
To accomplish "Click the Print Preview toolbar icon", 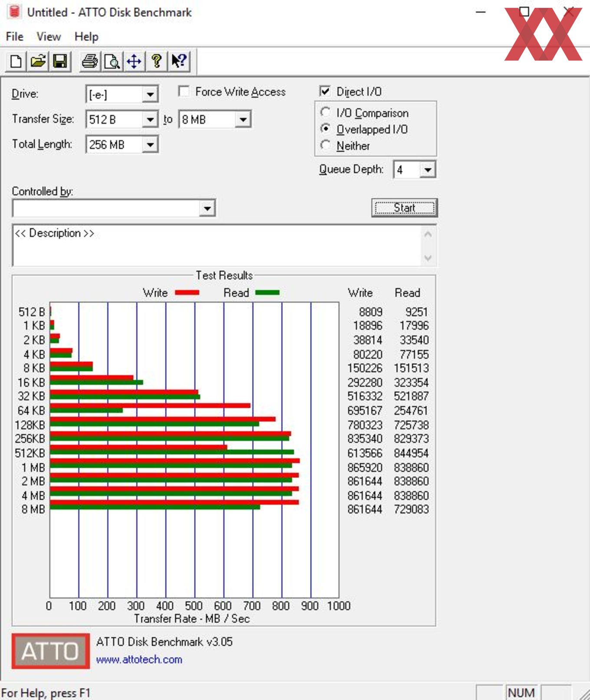I will (x=112, y=61).
